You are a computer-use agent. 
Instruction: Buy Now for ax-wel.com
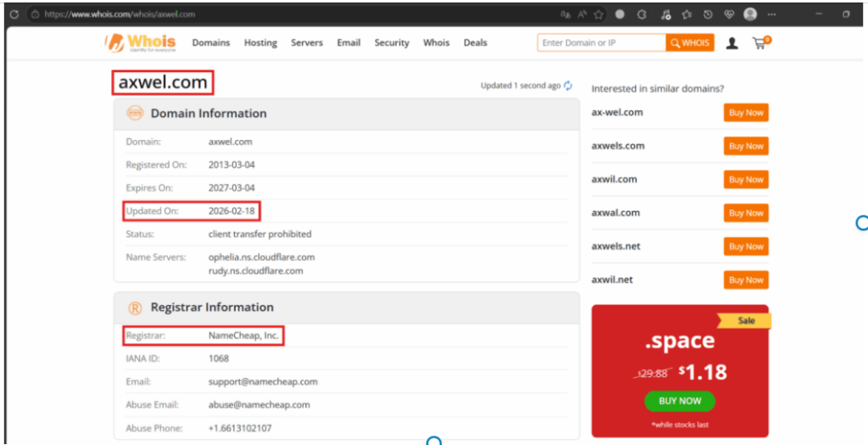746,113
